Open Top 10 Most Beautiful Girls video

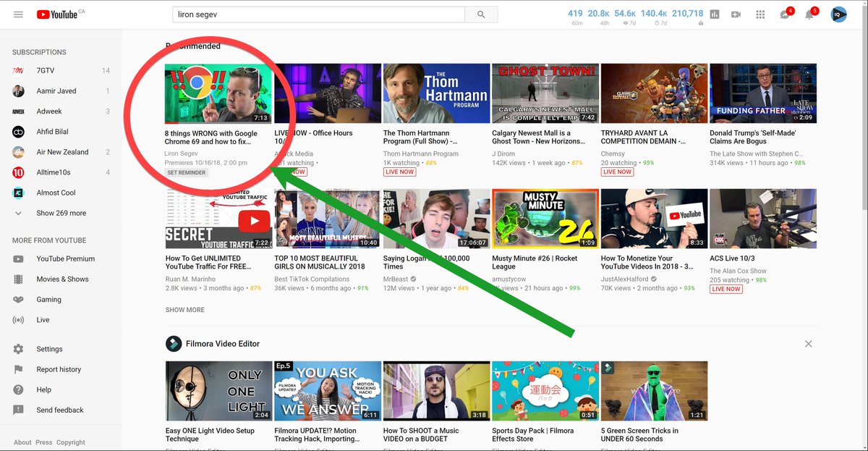pos(328,219)
